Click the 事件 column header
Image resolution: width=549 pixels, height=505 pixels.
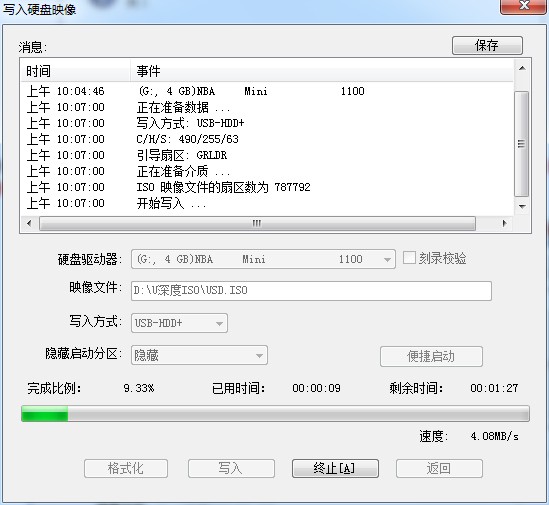coord(321,71)
